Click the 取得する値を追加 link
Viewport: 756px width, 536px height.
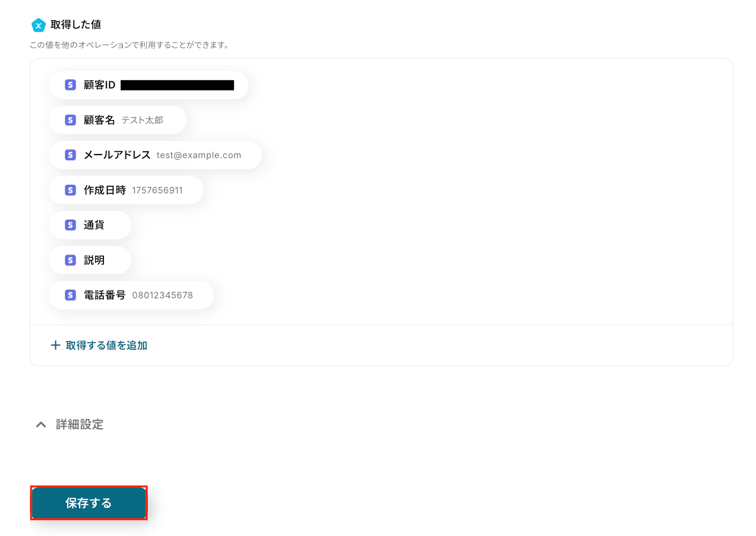pos(106,346)
